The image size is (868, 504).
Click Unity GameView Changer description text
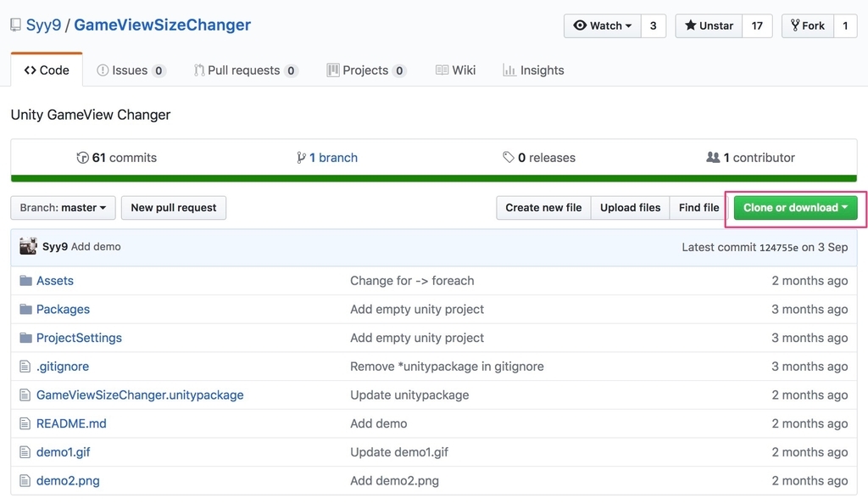91,115
